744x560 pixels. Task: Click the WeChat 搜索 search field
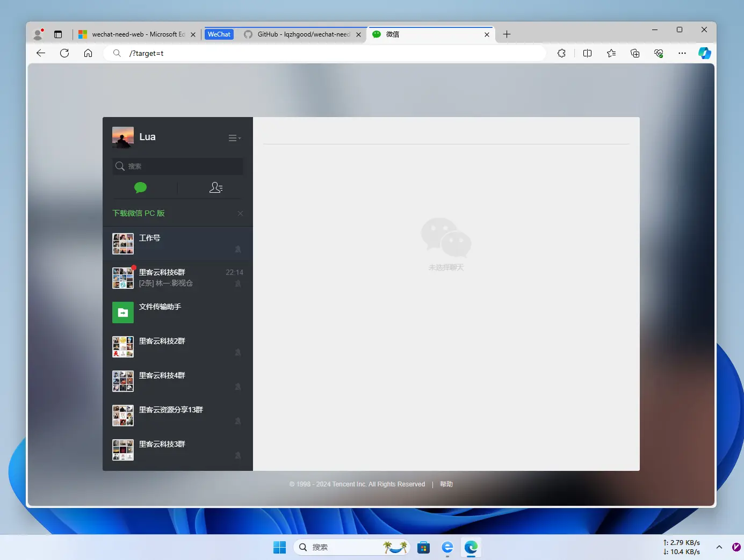tap(178, 166)
